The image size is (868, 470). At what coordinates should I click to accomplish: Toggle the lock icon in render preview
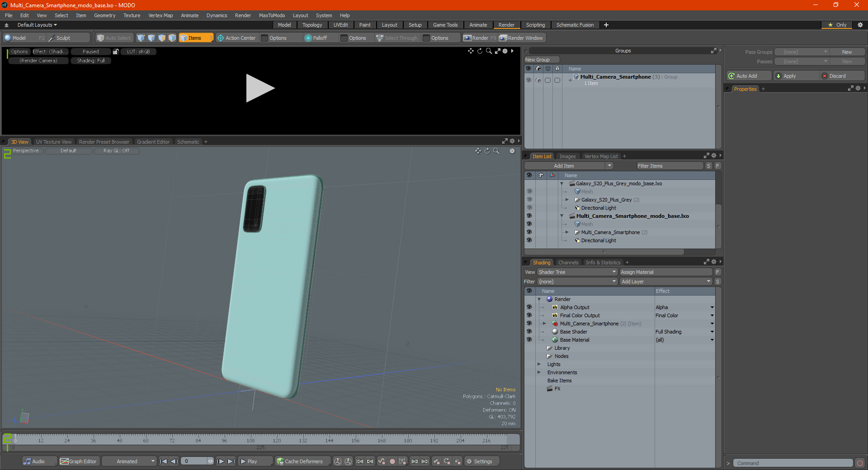pyautogui.click(x=116, y=52)
